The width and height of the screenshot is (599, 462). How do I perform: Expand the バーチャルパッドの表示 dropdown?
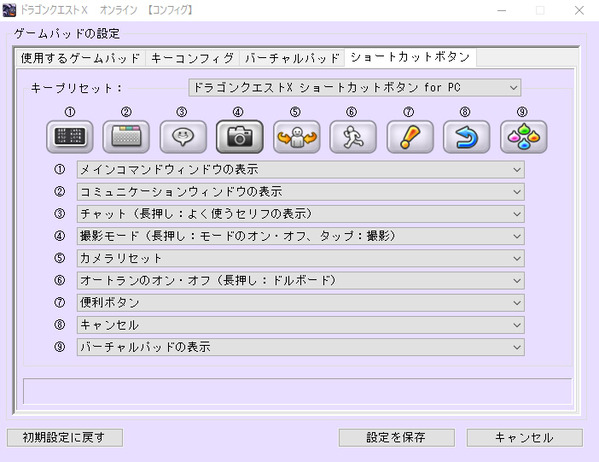[x=301, y=347]
